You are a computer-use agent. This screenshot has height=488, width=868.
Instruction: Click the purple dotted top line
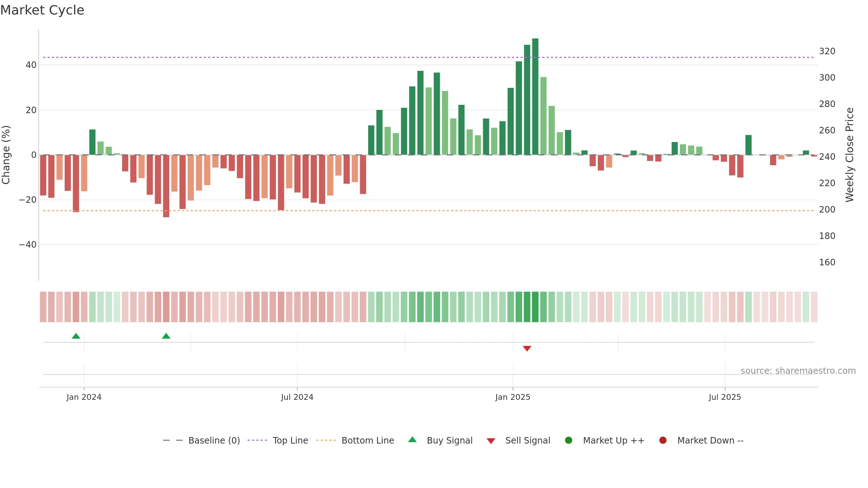tap(429, 57)
